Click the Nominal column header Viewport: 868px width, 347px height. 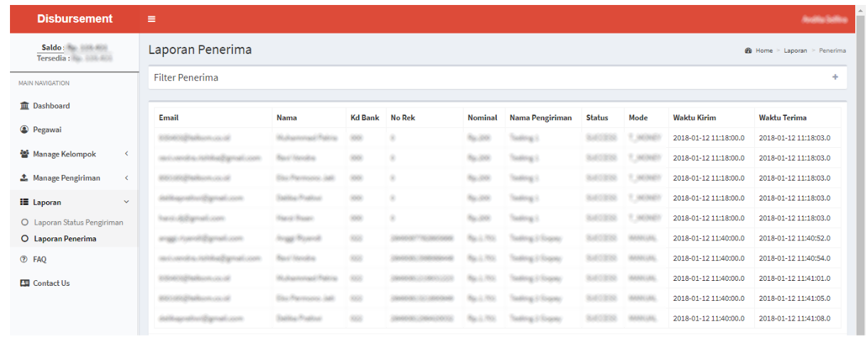[x=483, y=118]
